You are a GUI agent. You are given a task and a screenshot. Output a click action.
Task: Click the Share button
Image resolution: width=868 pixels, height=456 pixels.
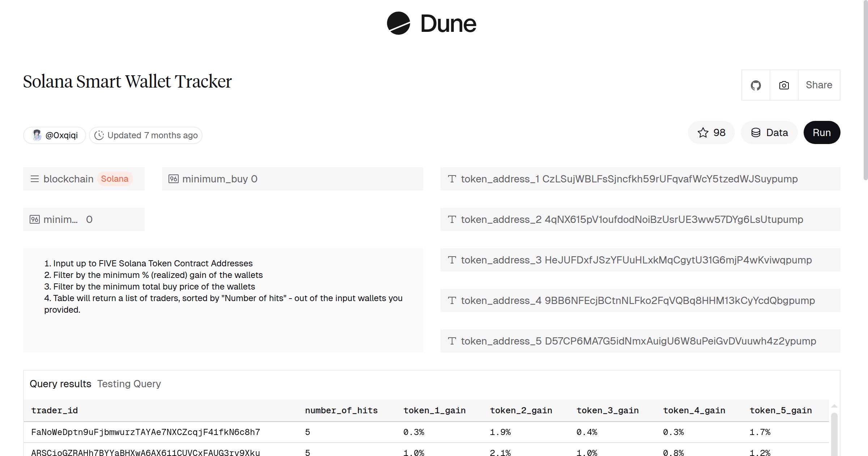point(818,85)
